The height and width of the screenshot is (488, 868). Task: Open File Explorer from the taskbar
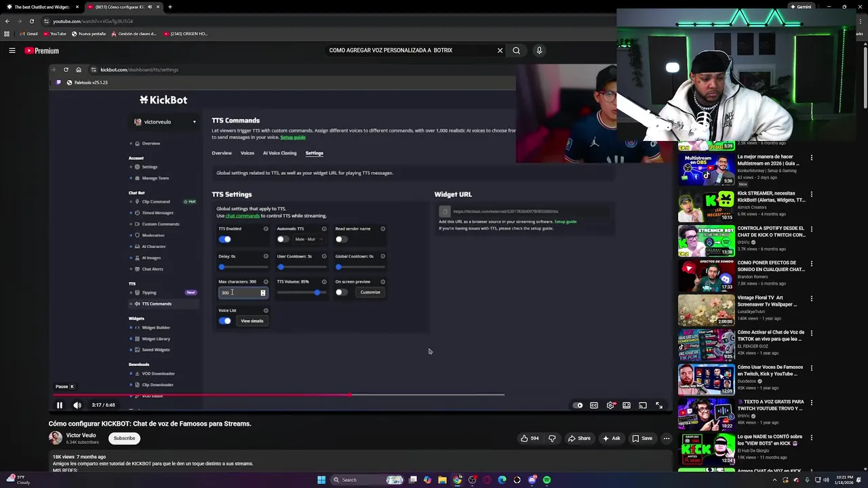click(x=442, y=480)
